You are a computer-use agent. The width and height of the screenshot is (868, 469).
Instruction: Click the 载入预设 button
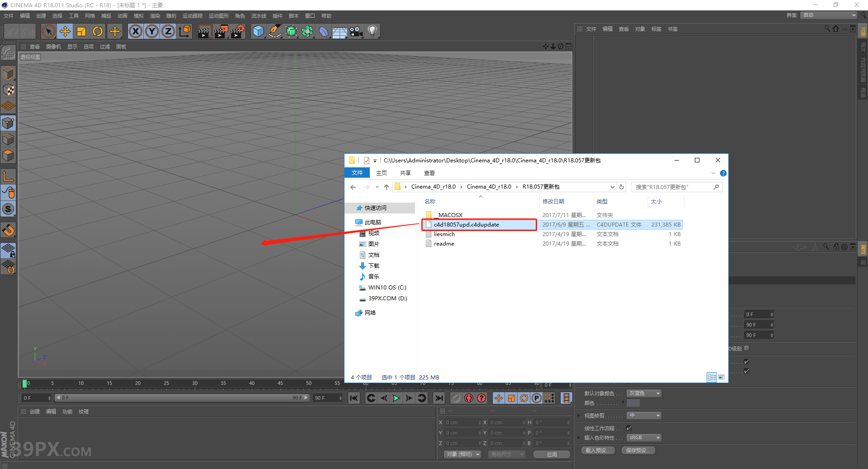(x=598, y=450)
